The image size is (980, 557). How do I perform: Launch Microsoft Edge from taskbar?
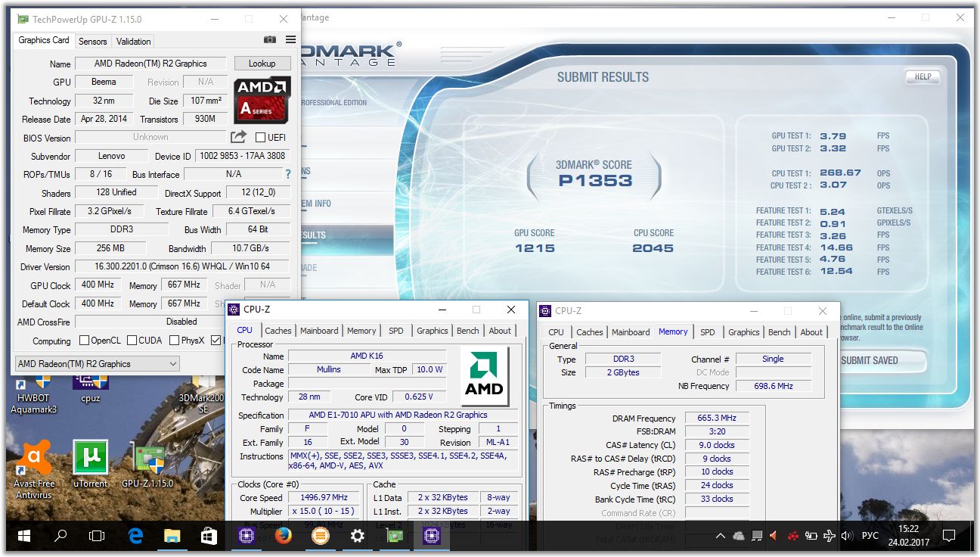[x=135, y=536]
